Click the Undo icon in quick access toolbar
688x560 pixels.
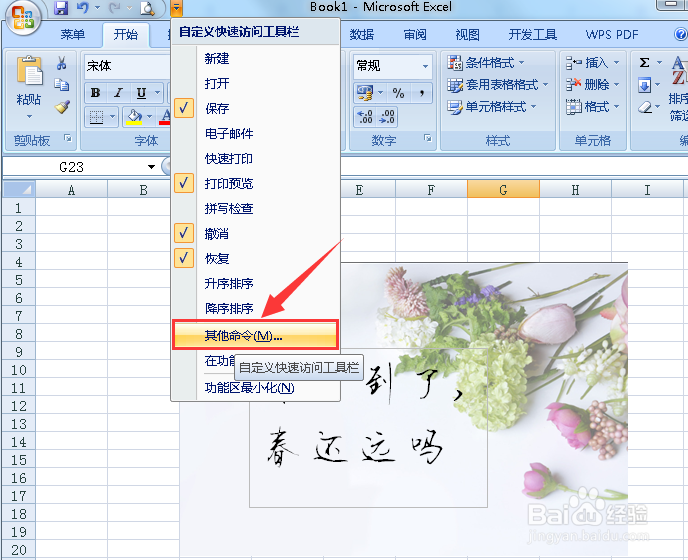tap(82, 7)
